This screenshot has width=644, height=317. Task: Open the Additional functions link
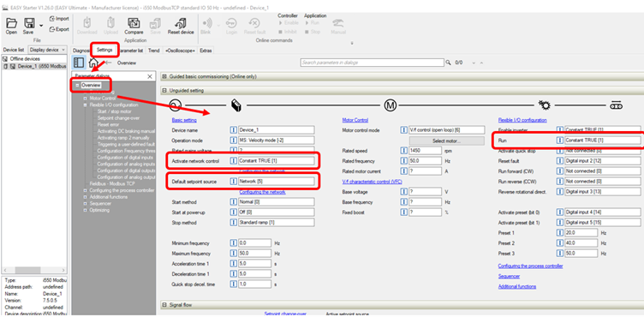517,286
